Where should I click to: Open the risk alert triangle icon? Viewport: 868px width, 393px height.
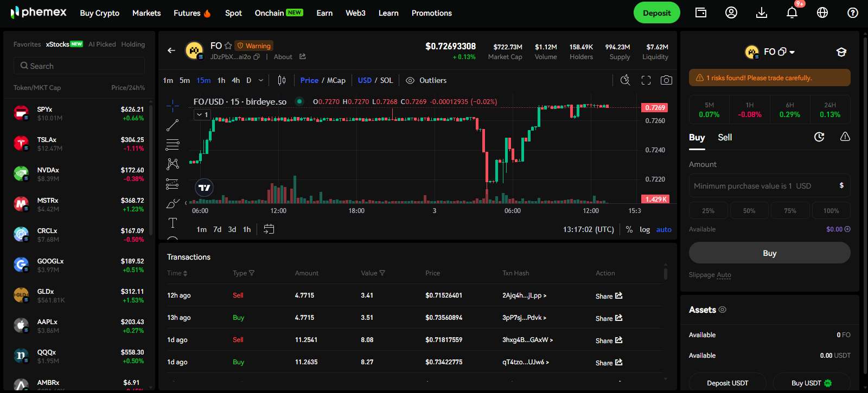point(845,137)
